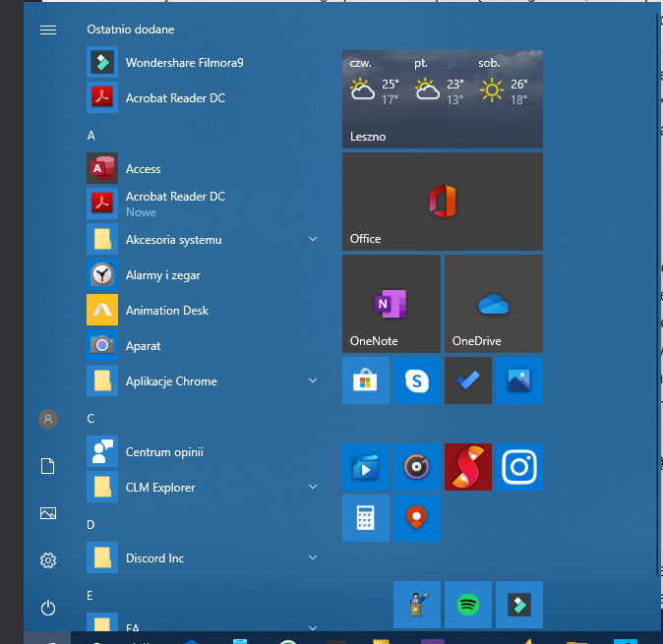Viewport: 663px width, 644px height.
Task: Open the Aparat camera app
Action: [x=203, y=346]
